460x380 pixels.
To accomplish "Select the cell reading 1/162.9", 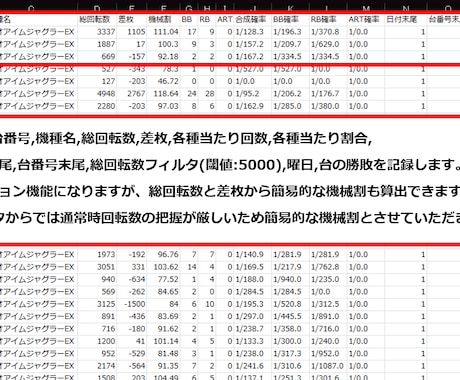I will click(253, 106).
